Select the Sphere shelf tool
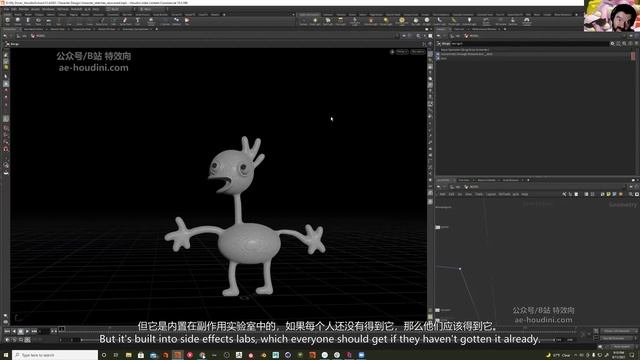The image size is (640, 360). [18, 21]
